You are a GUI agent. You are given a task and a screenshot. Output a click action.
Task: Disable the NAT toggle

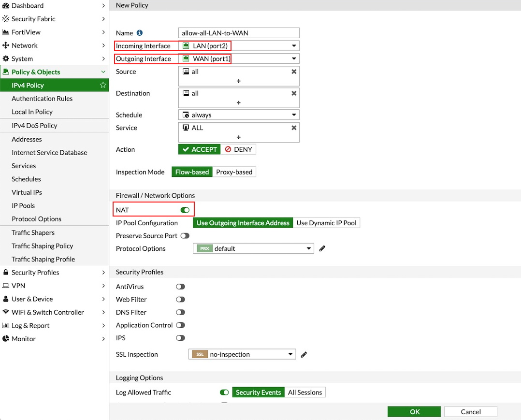pos(185,210)
